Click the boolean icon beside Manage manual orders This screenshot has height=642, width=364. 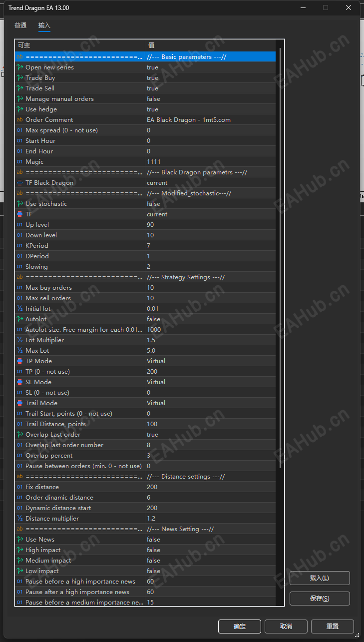click(x=20, y=99)
